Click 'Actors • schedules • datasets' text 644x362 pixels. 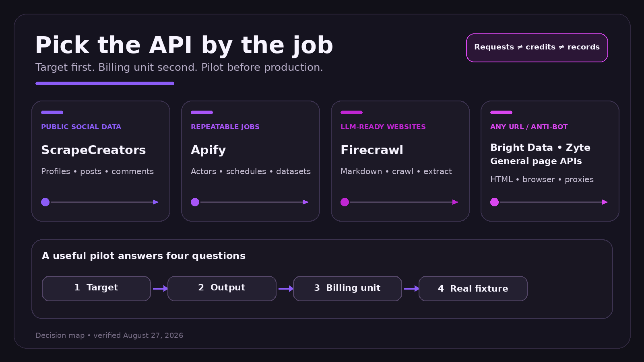click(251, 171)
